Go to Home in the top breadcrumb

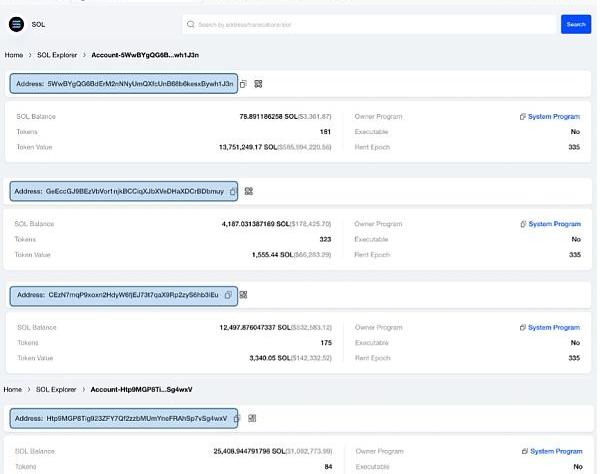13,55
